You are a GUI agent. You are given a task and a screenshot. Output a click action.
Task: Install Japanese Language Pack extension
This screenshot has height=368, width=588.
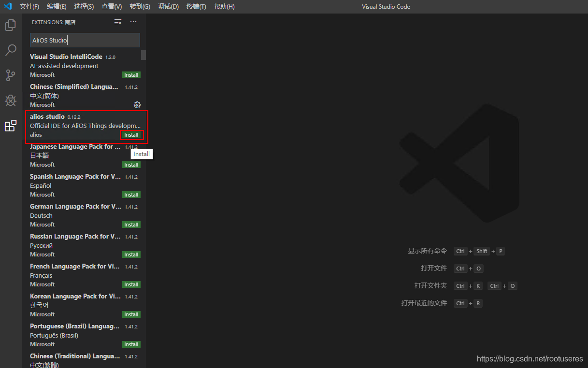tap(131, 165)
